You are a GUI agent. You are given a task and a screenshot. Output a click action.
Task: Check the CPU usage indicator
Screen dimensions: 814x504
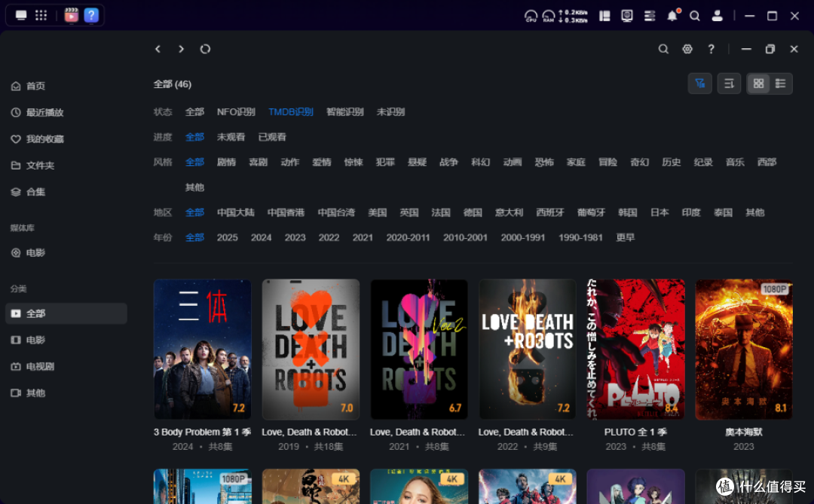(531, 16)
